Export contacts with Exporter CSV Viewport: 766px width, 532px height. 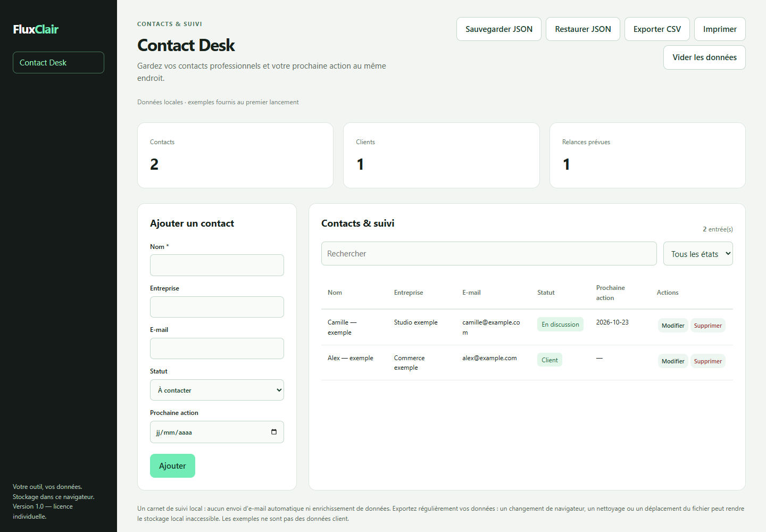(657, 29)
